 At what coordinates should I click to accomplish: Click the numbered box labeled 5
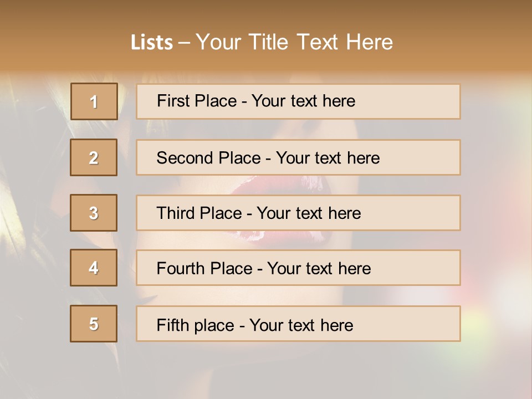94,324
